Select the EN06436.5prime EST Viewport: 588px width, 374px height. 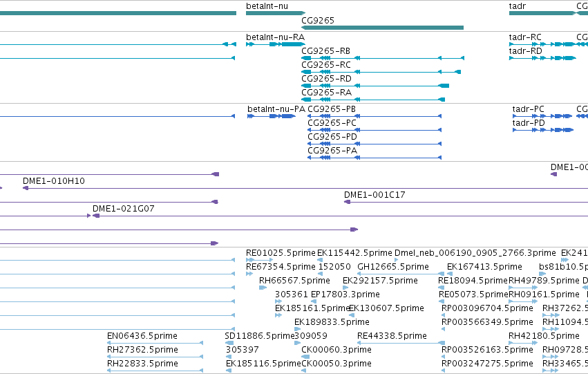[155, 343]
